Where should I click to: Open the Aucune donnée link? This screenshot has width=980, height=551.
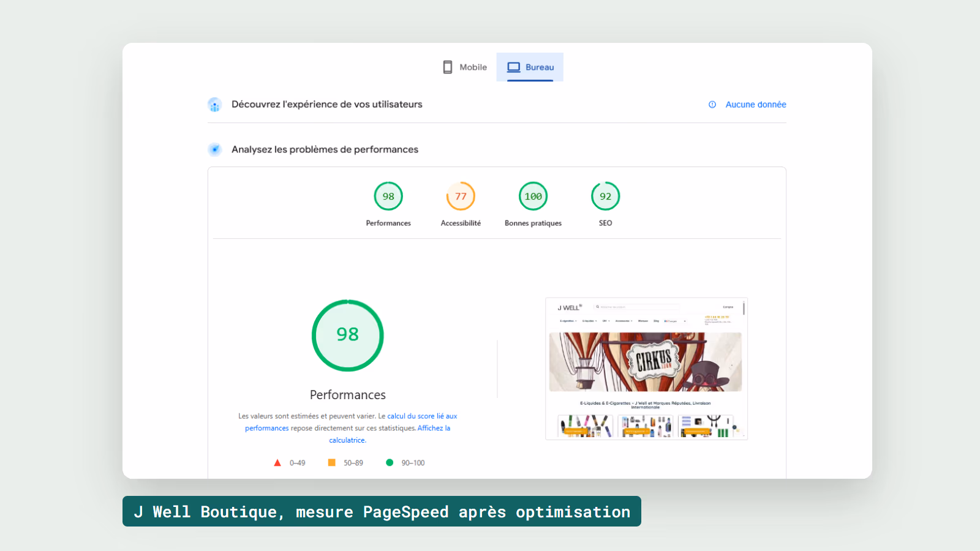tap(756, 105)
